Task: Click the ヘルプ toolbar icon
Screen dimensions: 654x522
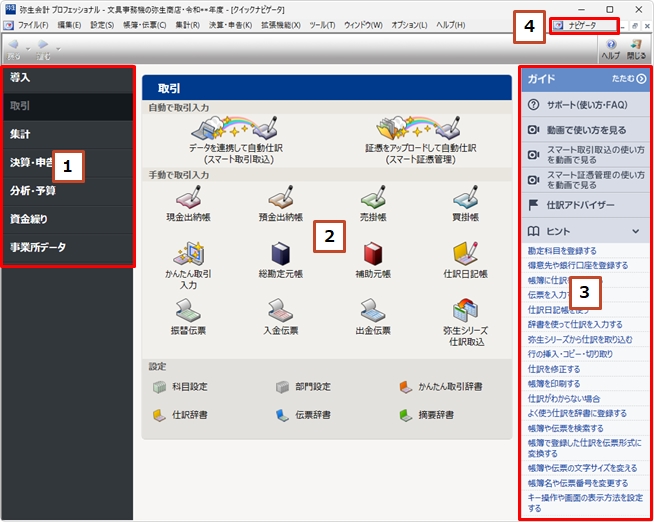Action: 610,50
